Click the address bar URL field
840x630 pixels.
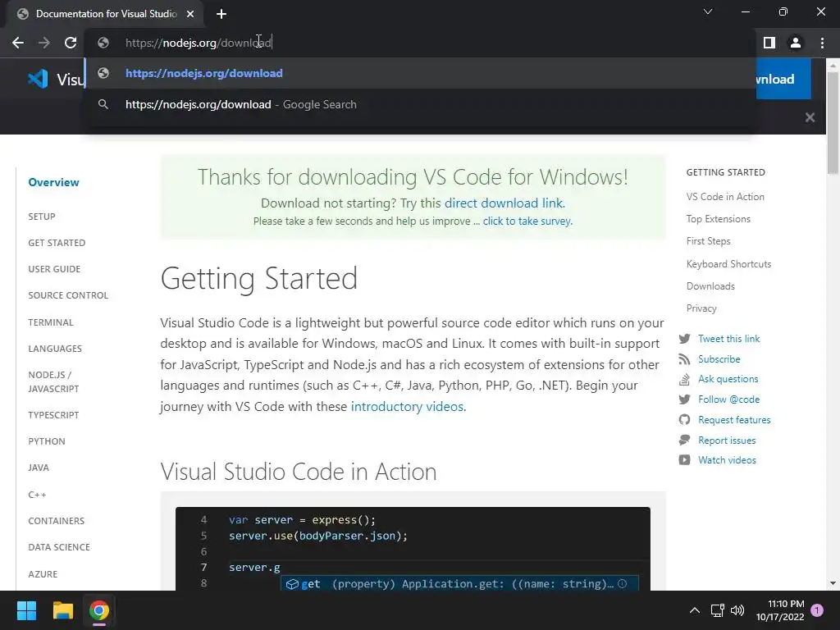point(418,43)
